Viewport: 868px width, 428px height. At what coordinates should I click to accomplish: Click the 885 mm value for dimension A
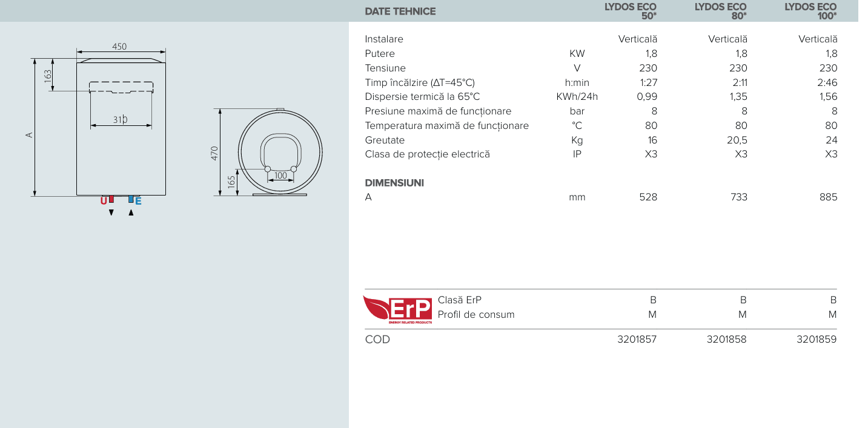(828, 197)
